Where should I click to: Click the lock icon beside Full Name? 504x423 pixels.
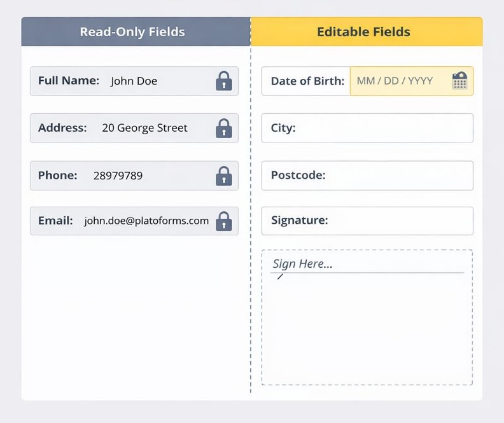click(223, 81)
